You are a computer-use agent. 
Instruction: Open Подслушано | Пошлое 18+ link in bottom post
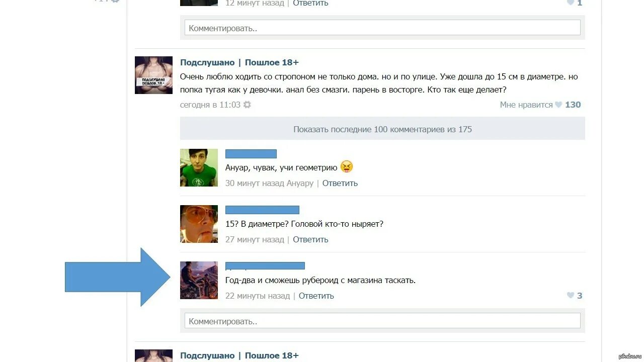tap(239, 355)
